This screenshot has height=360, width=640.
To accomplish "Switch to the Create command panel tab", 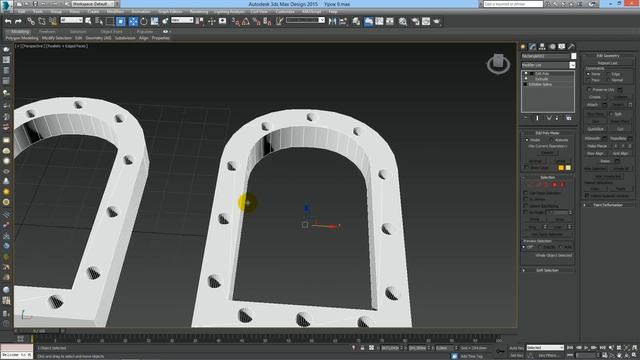I will [x=523, y=47].
